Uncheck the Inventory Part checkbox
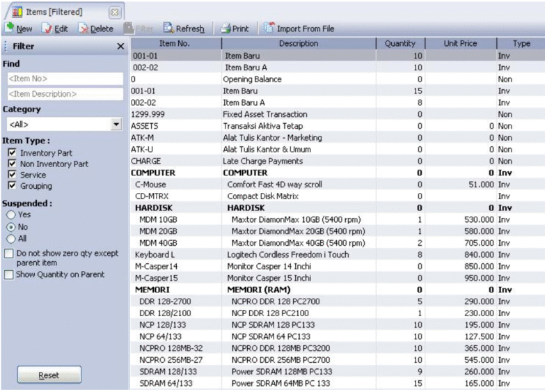Screen dimensions: 545x392 [11, 152]
